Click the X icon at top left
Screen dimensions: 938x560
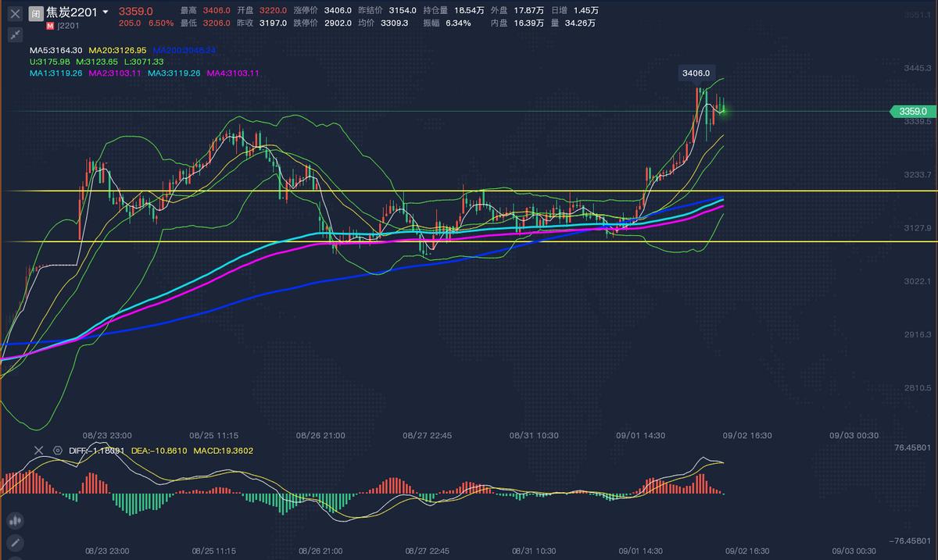click(x=14, y=13)
